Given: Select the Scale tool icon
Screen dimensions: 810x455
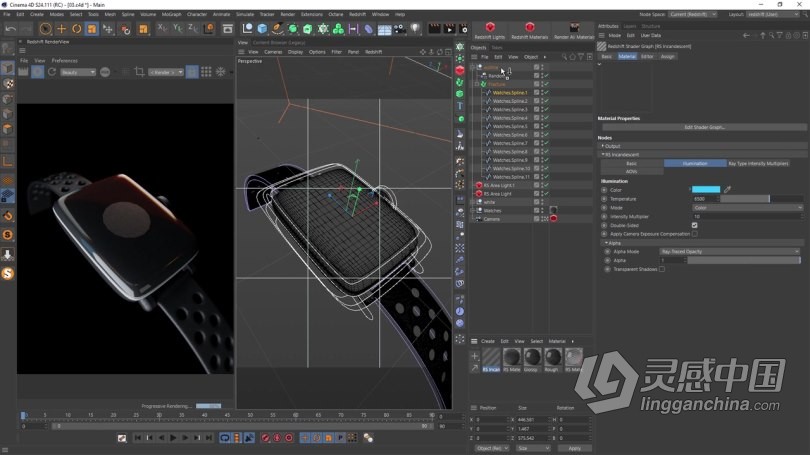Looking at the screenshot, I should [x=92, y=29].
